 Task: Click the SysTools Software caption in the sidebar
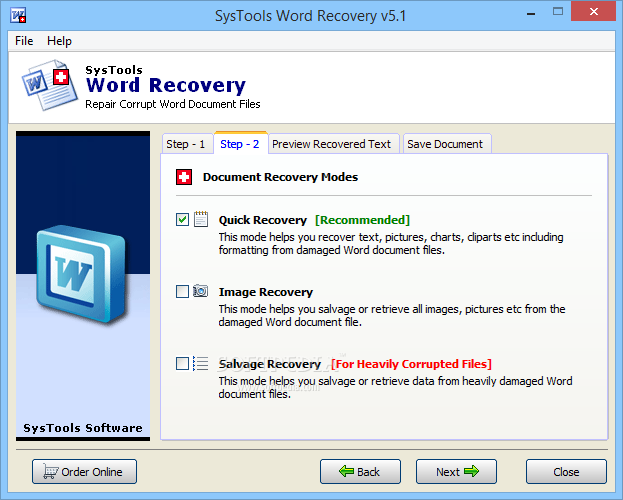coord(83,428)
